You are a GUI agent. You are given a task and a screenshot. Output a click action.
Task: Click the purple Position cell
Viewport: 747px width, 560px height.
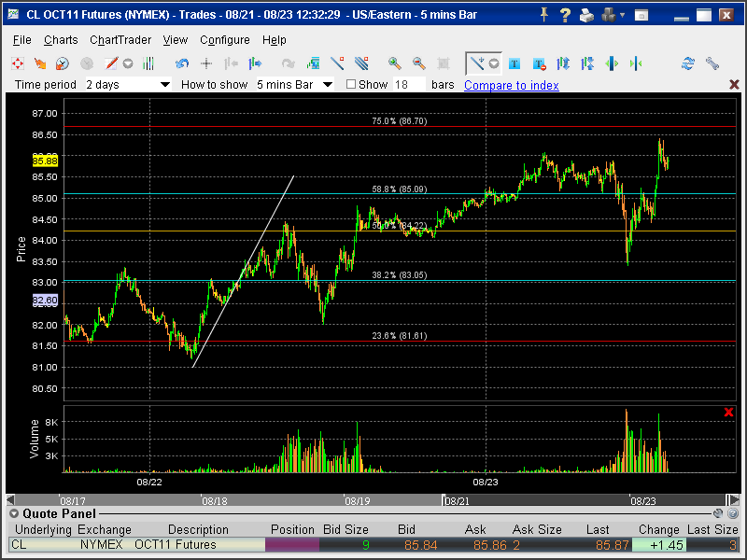[x=292, y=545]
